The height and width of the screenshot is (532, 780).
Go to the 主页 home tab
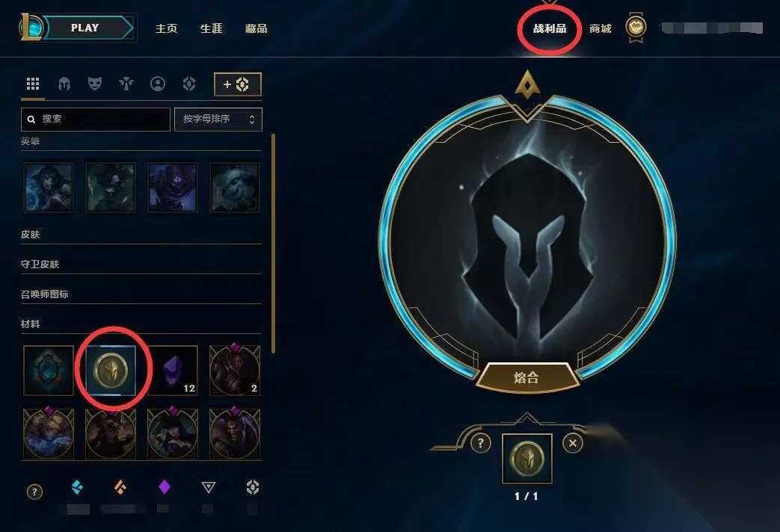pos(166,29)
